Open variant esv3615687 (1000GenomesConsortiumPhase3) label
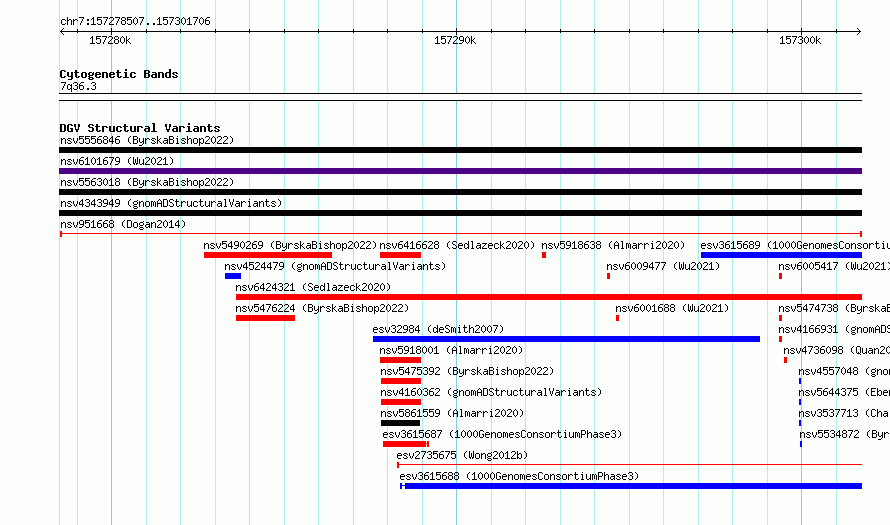 (x=502, y=434)
